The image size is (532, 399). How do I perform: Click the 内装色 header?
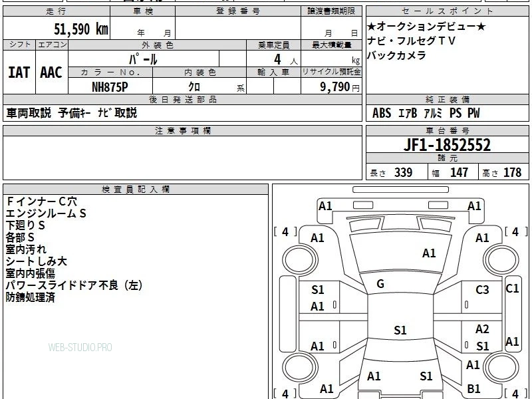tap(200, 72)
